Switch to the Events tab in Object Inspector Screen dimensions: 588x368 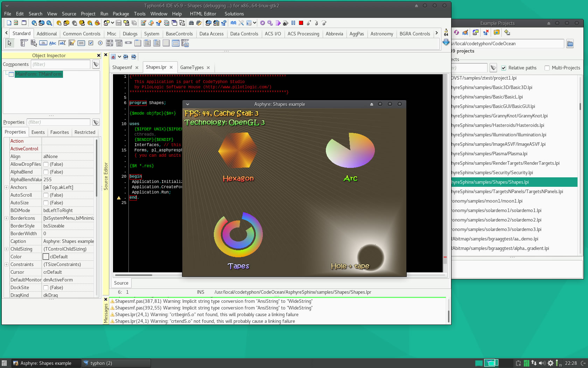tap(38, 132)
